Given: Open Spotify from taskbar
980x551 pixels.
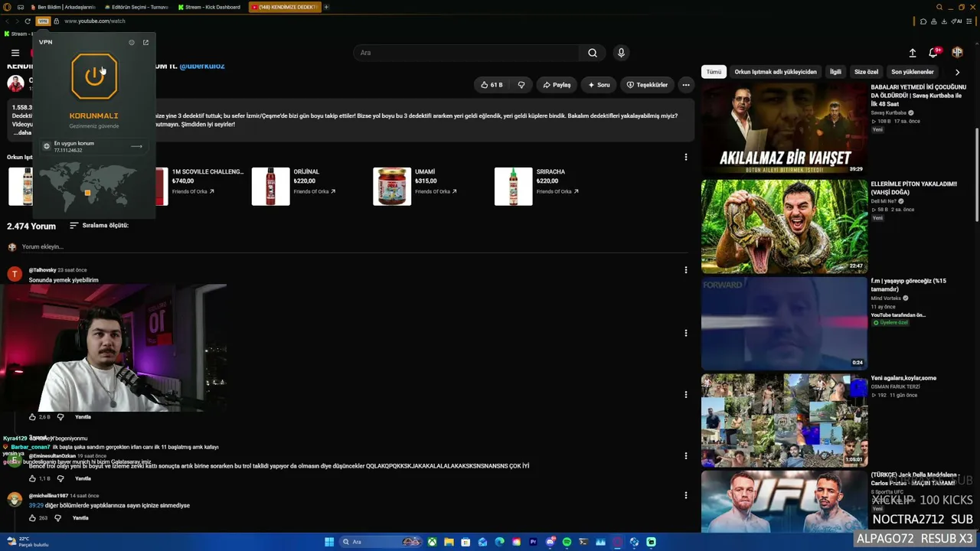Looking at the screenshot, I should pyautogui.click(x=567, y=542).
